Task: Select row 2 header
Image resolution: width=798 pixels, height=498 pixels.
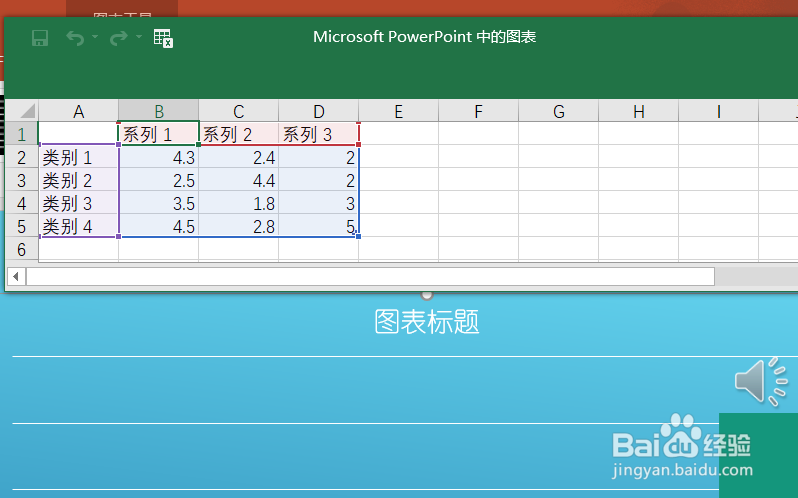Action: 21,157
